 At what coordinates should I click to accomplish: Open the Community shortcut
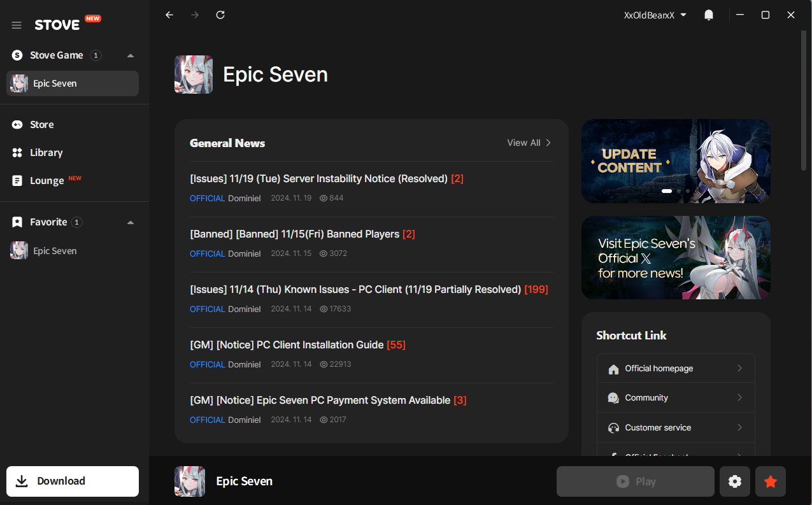click(x=676, y=397)
